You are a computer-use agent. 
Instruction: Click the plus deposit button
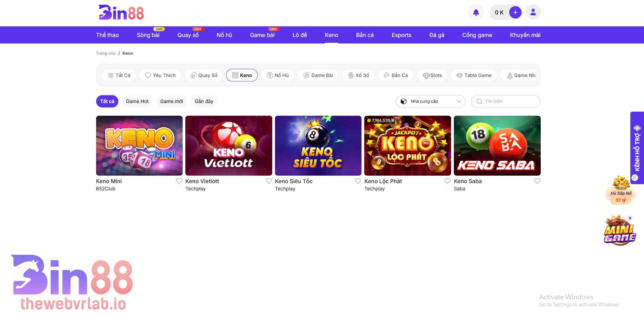coord(515,13)
